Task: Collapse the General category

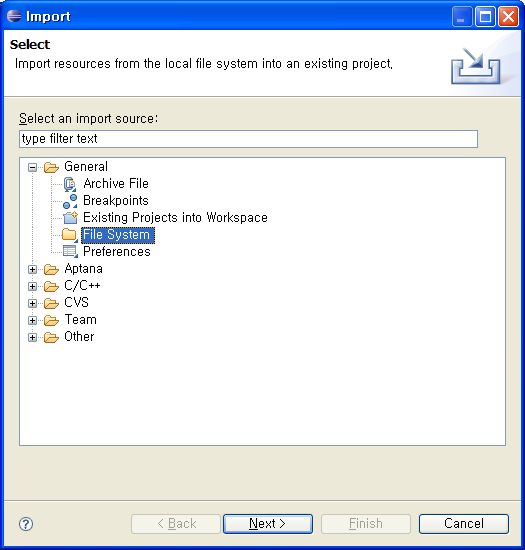Action: [32, 168]
